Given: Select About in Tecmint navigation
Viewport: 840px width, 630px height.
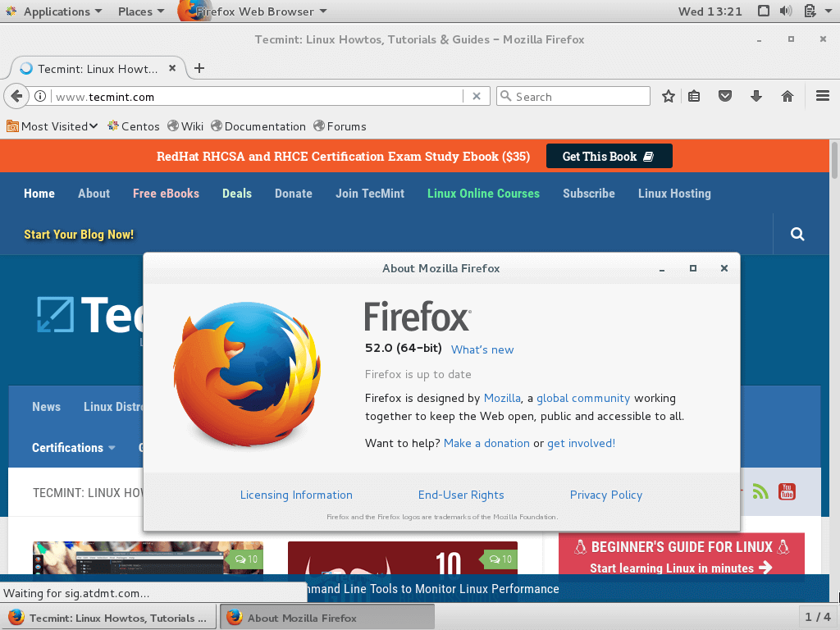Looking at the screenshot, I should tap(94, 194).
